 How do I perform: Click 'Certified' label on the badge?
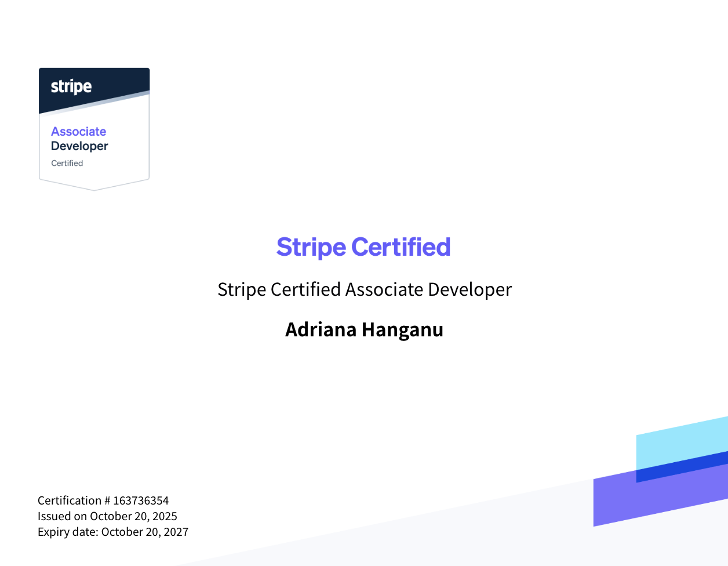[67, 163]
